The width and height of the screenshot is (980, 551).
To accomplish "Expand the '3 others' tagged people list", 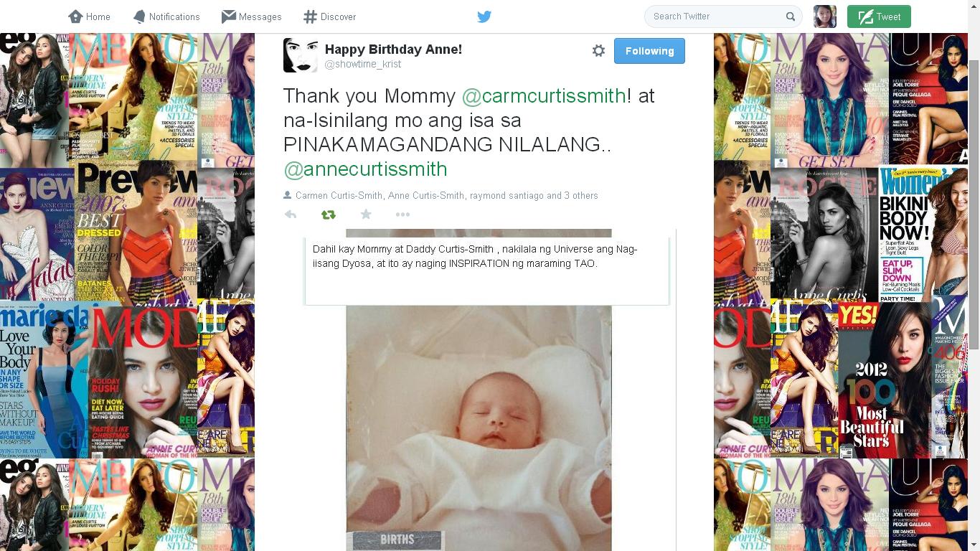I will (x=581, y=195).
